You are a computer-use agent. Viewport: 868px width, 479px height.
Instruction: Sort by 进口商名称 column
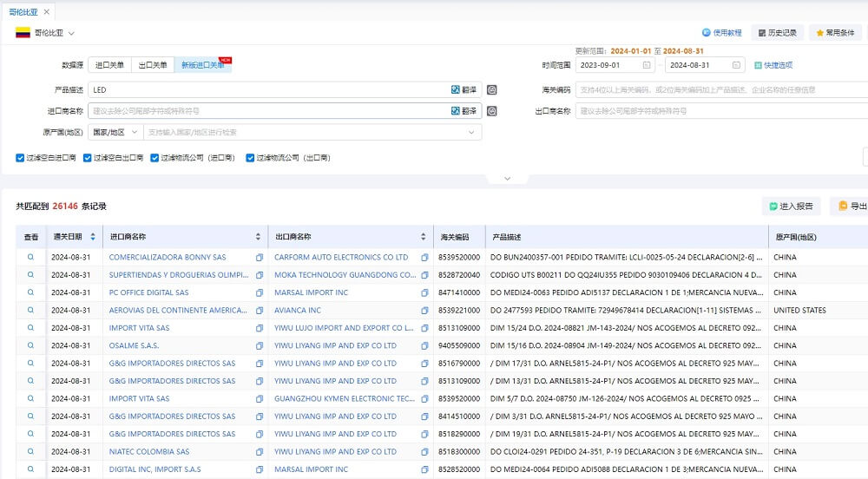(x=258, y=237)
